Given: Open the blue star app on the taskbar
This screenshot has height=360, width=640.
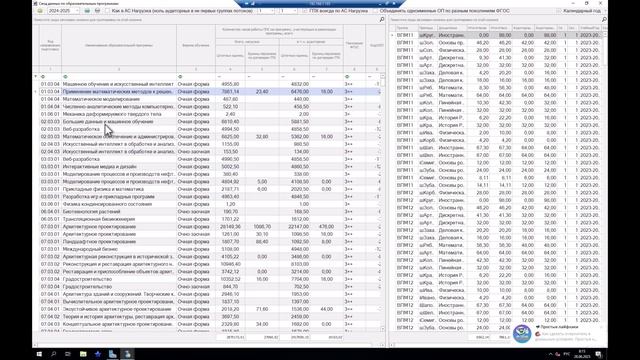Looking at the screenshot, I should click(98, 354).
